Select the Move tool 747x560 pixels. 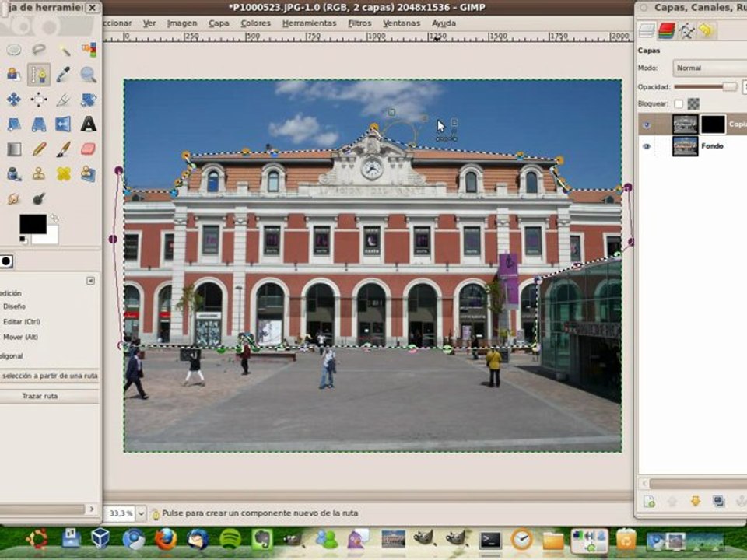[x=14, y=99]
